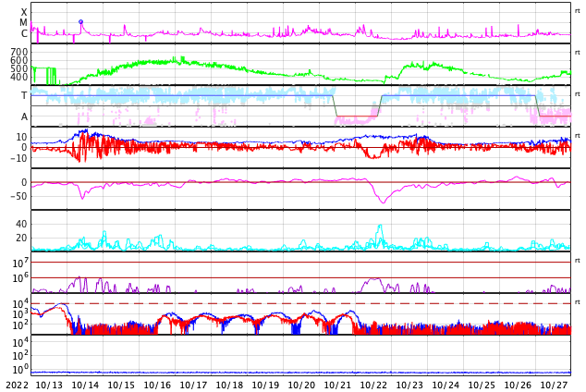The width and height of the screenshot is (586, 392).
Task: Click the 500 tick on solar wind speed axis
Action: tap(19, 68)
